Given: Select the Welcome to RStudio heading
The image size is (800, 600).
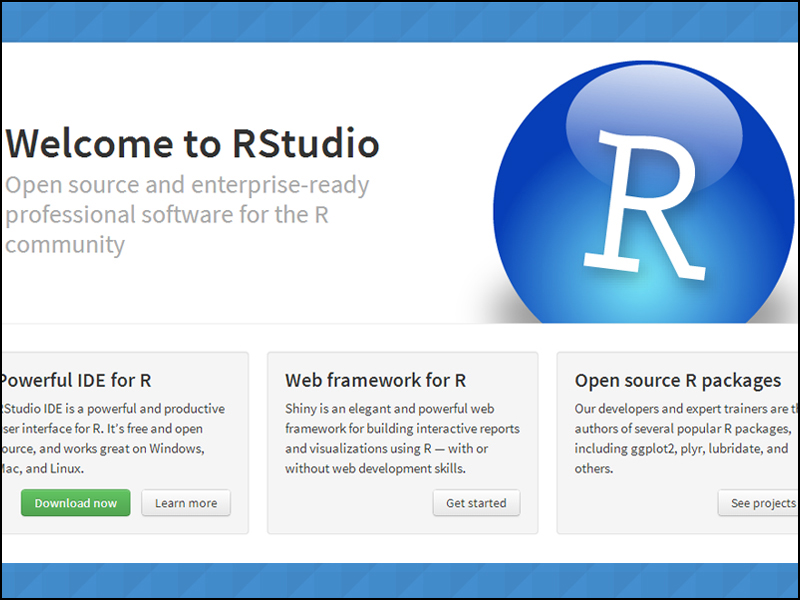Looking at the screenshot, I should (x=192, y=144).
